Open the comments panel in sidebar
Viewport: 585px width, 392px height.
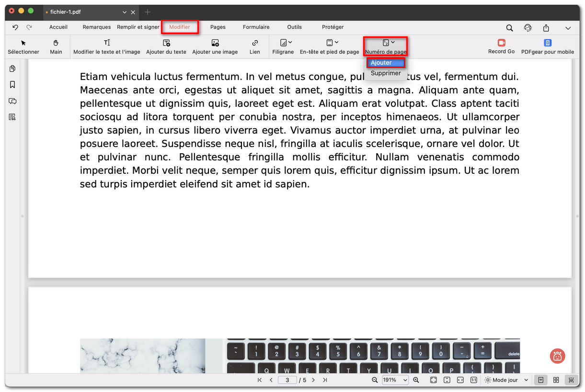pos(12,101)
